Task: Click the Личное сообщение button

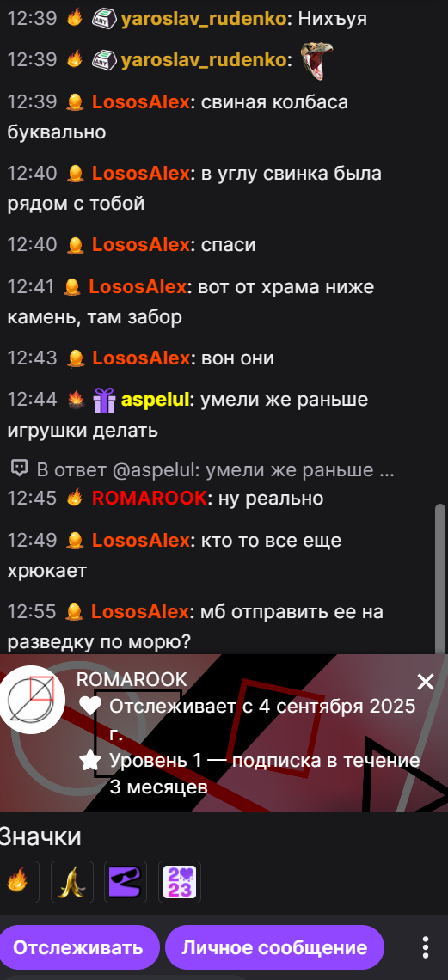Action: (274, 947)
